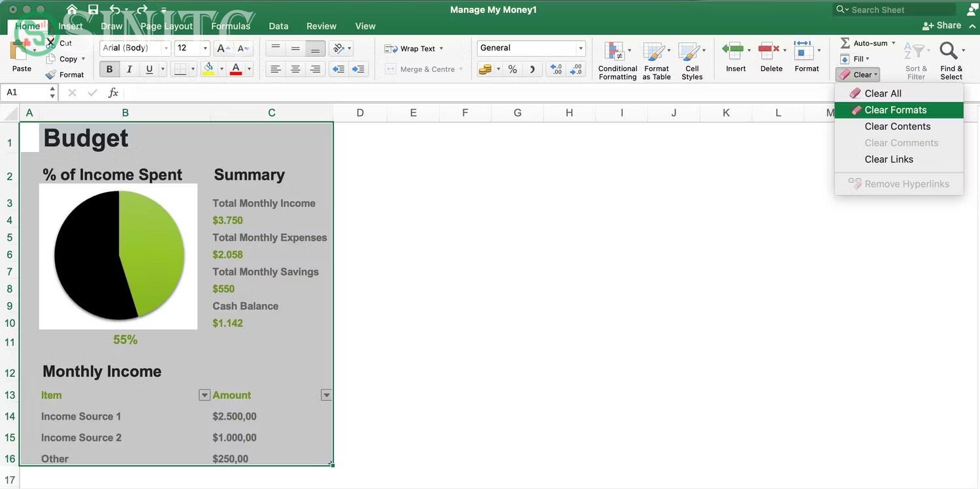Viewport: 980px width, 489px height.
Task: Select the Format painter brush
Action: [50, 75]
